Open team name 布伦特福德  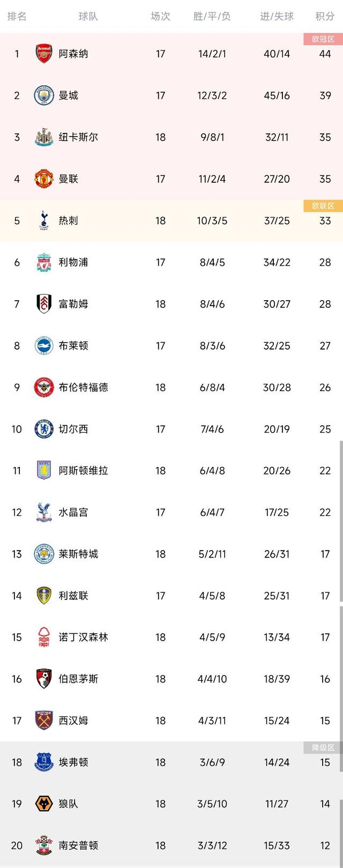83,387
